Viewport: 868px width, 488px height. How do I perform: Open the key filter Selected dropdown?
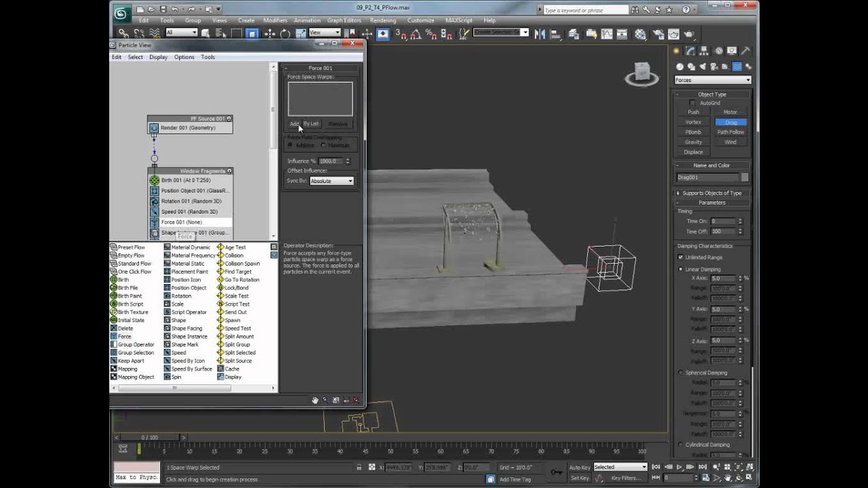click(x=620, y=467)
